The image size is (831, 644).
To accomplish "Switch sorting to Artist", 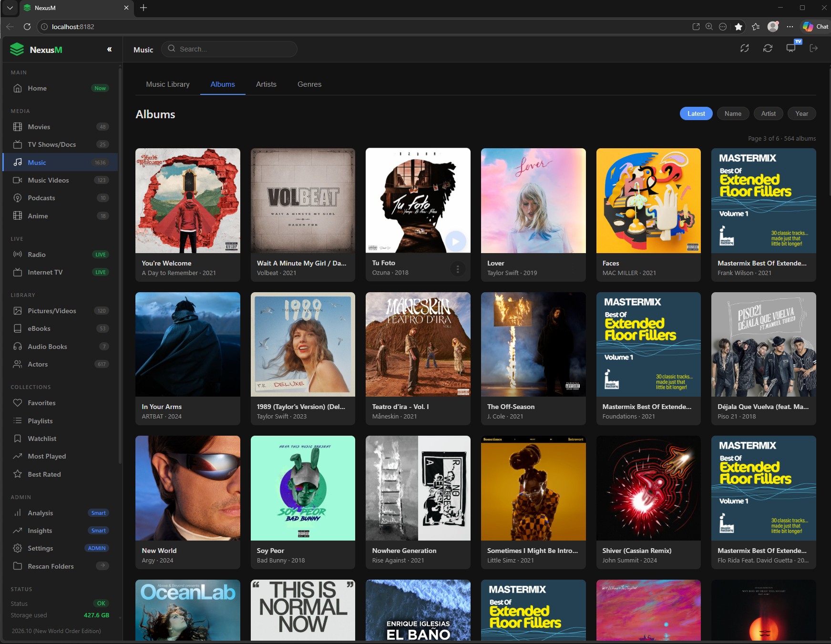I will pyautogui.click(x=768, y=113).
